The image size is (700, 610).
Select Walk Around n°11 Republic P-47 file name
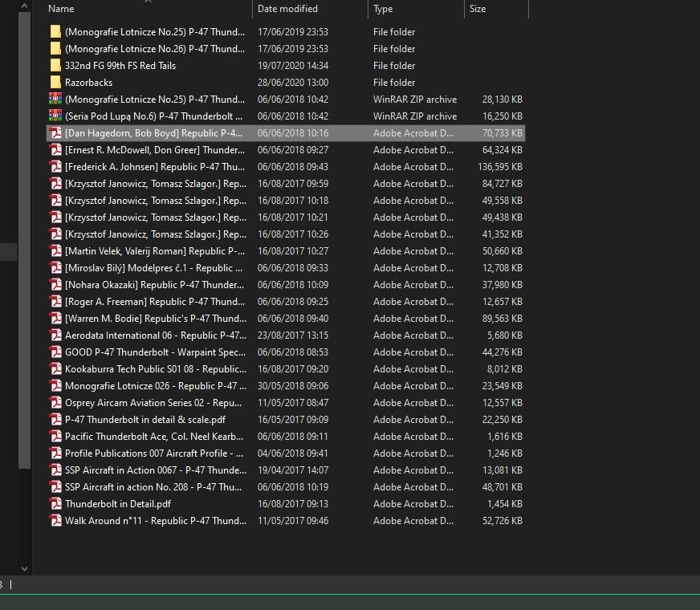[x=156, y=520]
